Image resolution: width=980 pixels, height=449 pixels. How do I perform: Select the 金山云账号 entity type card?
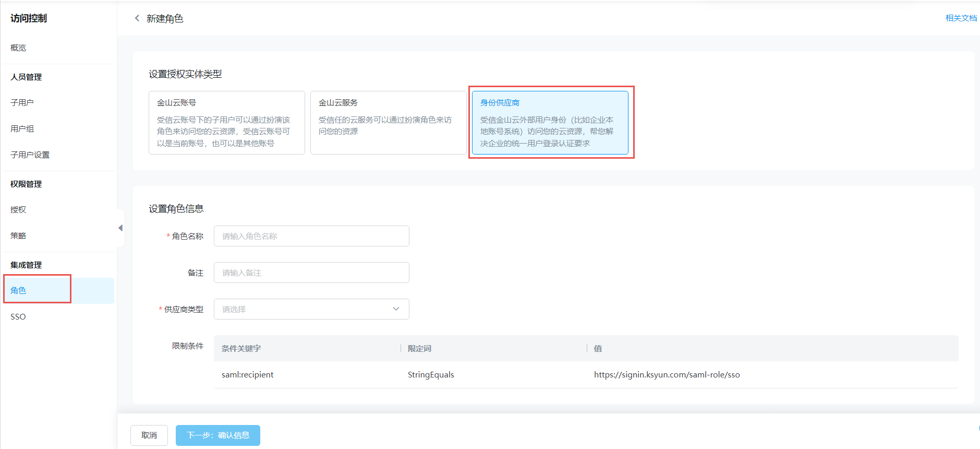tap(226, 123)
